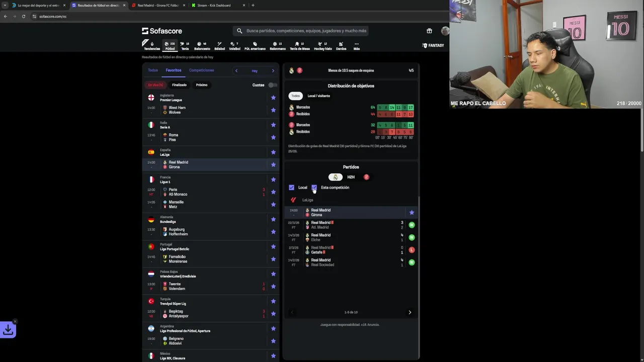Screen dimensions: 644x362
Task: Open the user profile avatar
Action: [x=445, y=31]
